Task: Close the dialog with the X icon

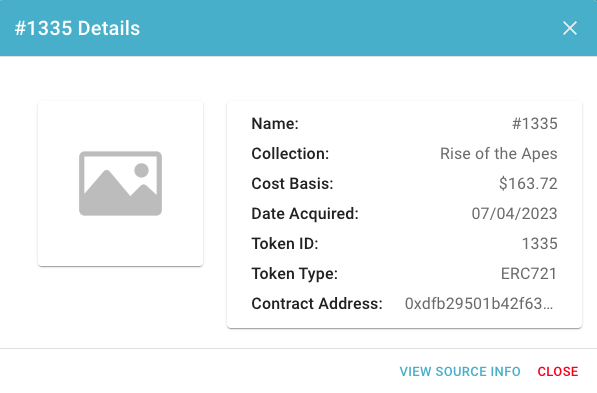Action: [570, 28]
